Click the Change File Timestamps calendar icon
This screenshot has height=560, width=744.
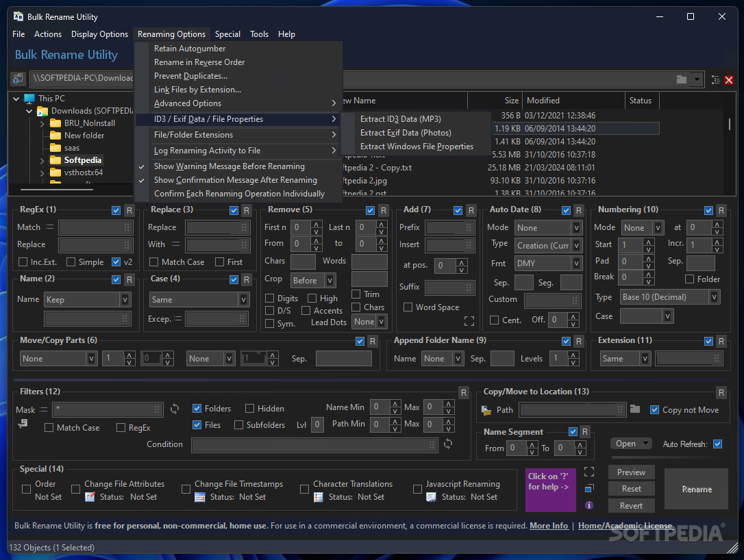(x=200, y=497)
